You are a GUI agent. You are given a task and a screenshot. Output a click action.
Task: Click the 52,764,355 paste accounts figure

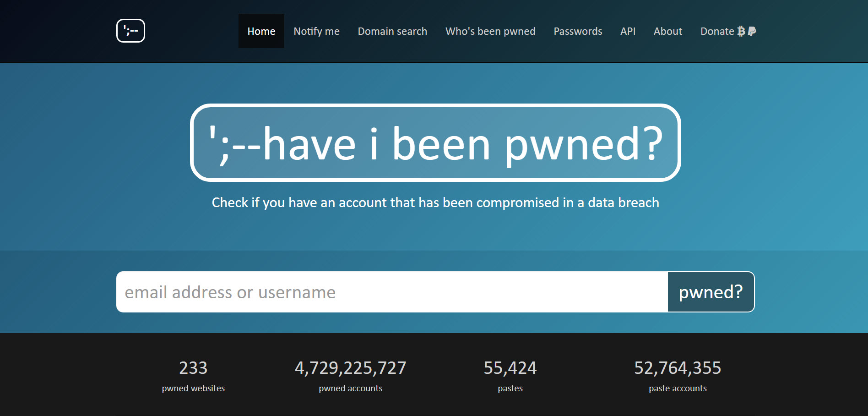[x=678, y=368]
